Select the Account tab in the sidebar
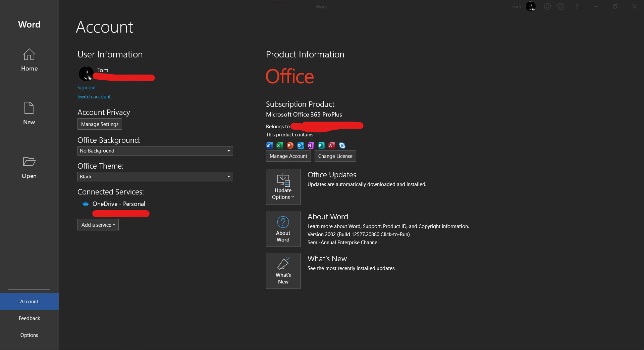Screen dimensions: 644x350 click(29, 301)
